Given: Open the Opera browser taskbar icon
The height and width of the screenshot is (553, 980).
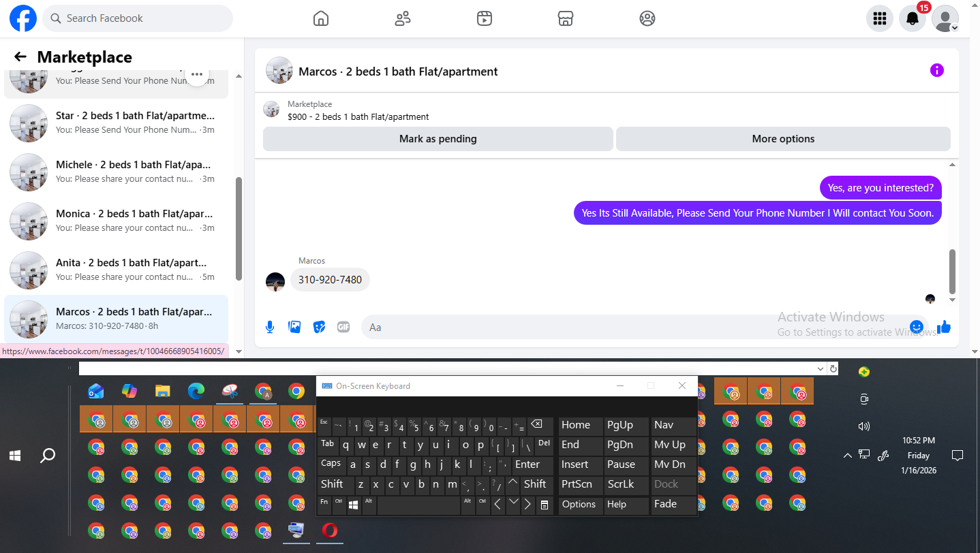Looking at the screenshot, I should click(330, 530).
